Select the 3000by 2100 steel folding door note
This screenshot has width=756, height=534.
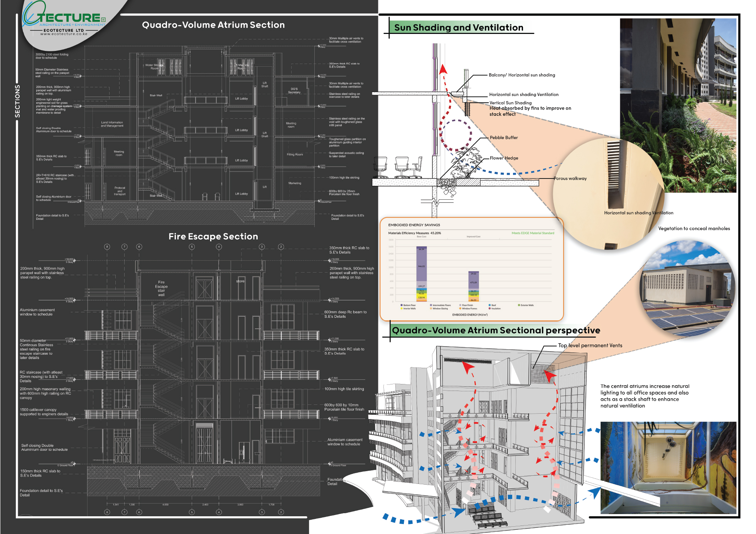pyautogui.click(x=52, y=56)
